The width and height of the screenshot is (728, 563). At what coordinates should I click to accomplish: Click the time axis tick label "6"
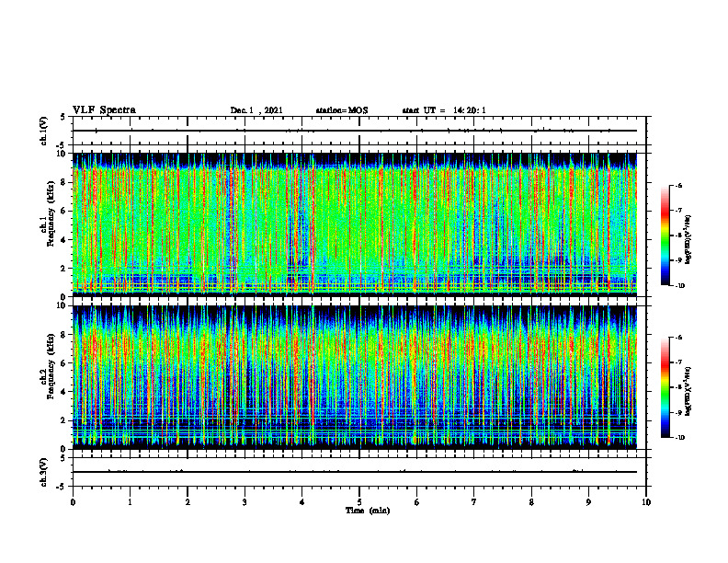(x=417, y=502)
